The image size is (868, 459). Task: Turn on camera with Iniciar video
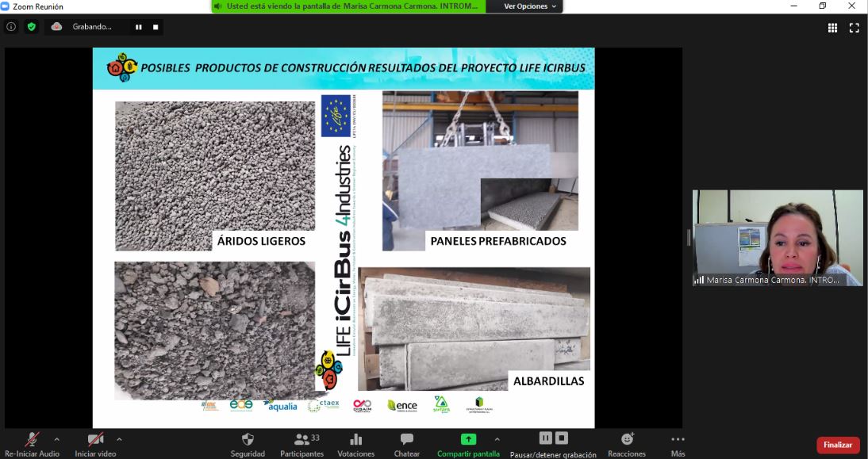95,439
